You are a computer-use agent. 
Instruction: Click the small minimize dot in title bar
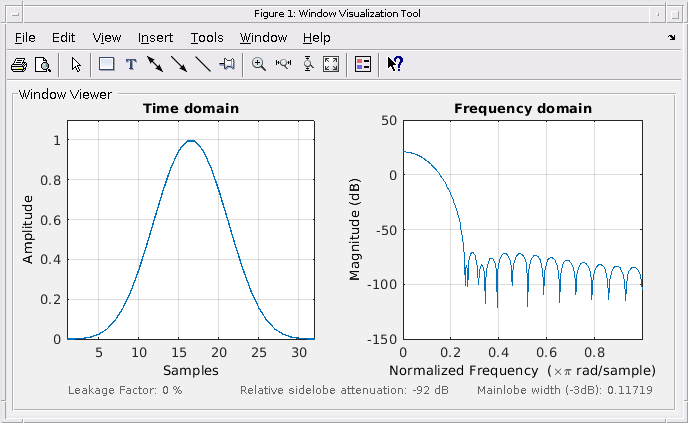point(657,14)
